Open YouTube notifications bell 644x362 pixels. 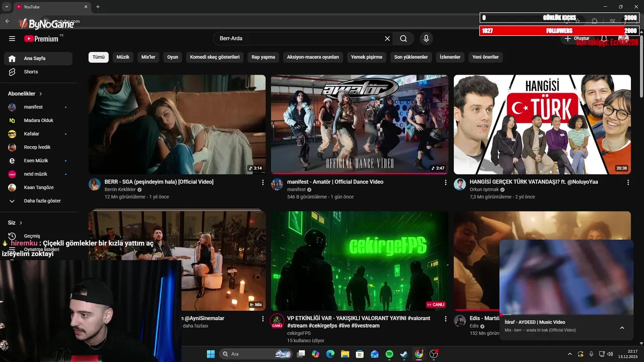point(604,39)
